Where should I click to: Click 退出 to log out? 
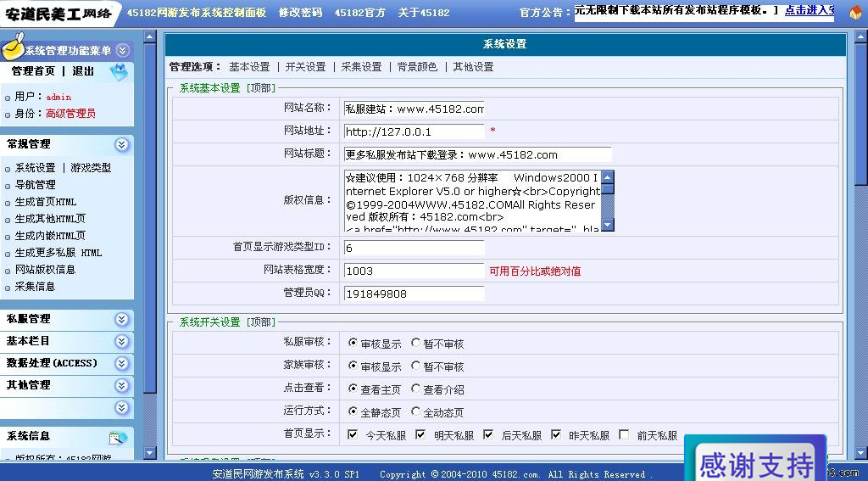(x=83, y=71)
